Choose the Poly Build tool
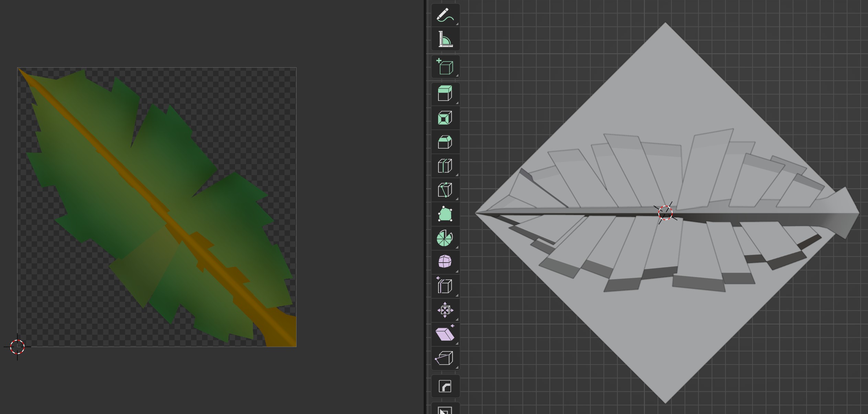868x414 pixels. tap(445, 214)
